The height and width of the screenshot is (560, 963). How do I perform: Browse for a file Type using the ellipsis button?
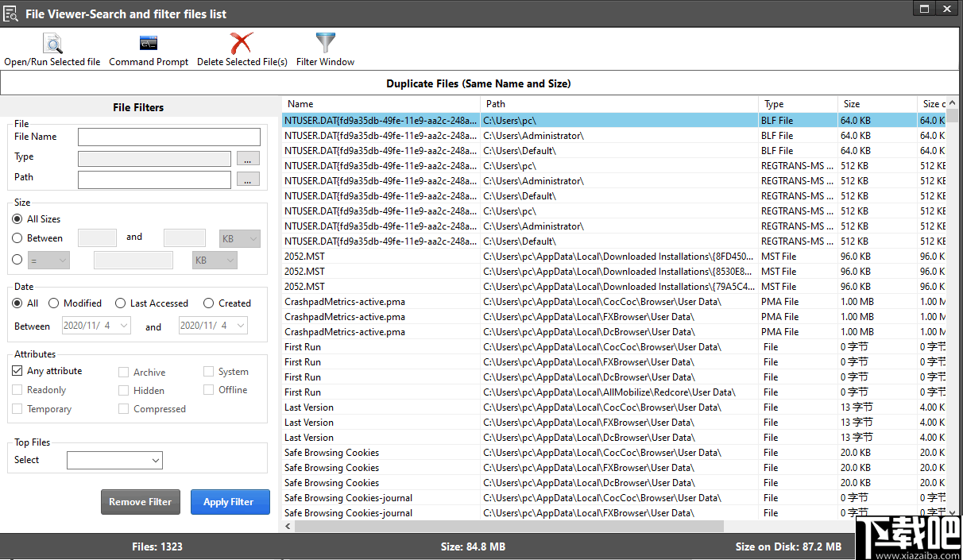point(247,158)
